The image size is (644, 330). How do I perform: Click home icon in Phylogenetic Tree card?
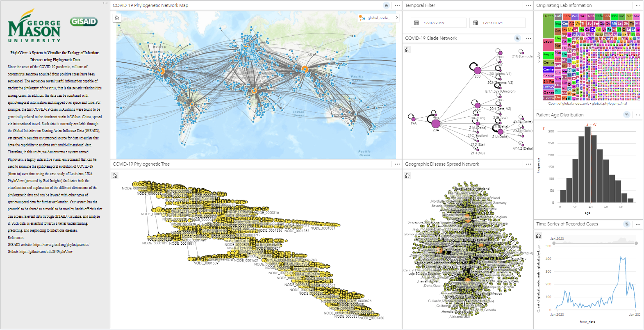115,176
